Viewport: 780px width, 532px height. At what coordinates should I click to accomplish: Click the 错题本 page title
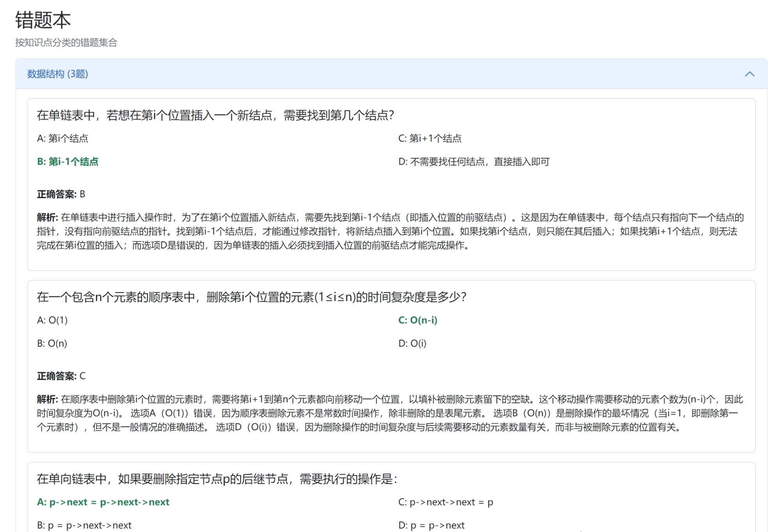coord(43,20)
